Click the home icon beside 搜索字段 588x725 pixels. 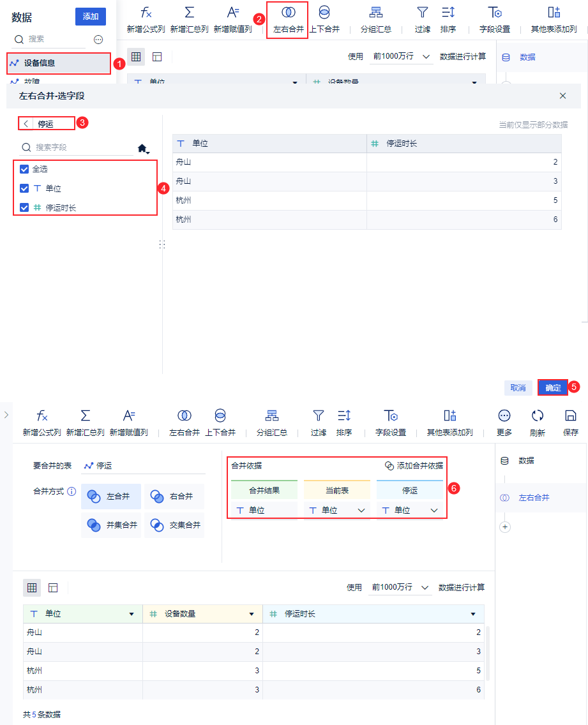pyautogui.click(x=142, y=148)
